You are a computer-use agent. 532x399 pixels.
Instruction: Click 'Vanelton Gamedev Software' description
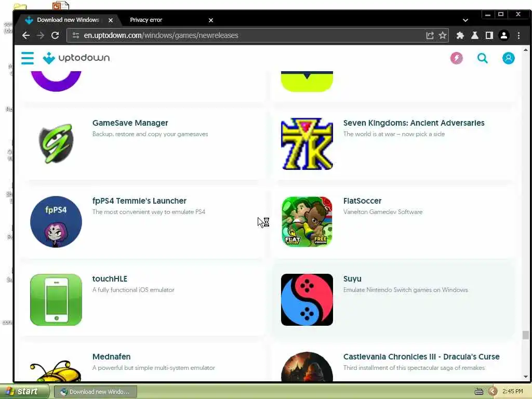pos(383,212)
